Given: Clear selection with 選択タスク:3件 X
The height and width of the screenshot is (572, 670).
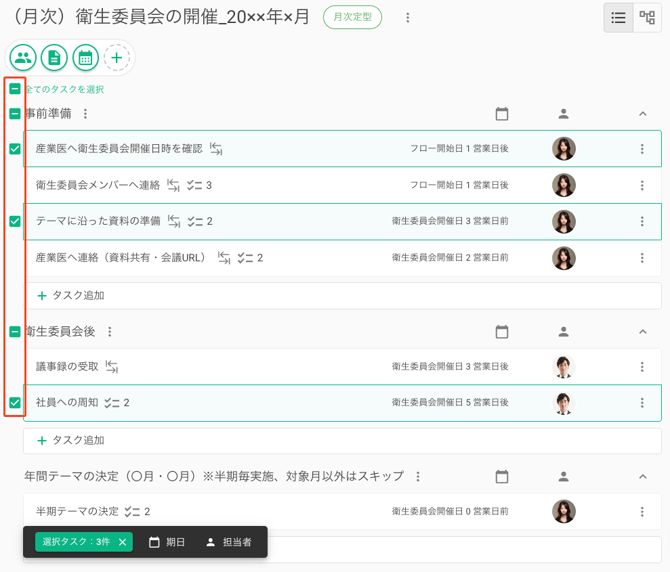Looking at the screenshot, I should [122, 542].
